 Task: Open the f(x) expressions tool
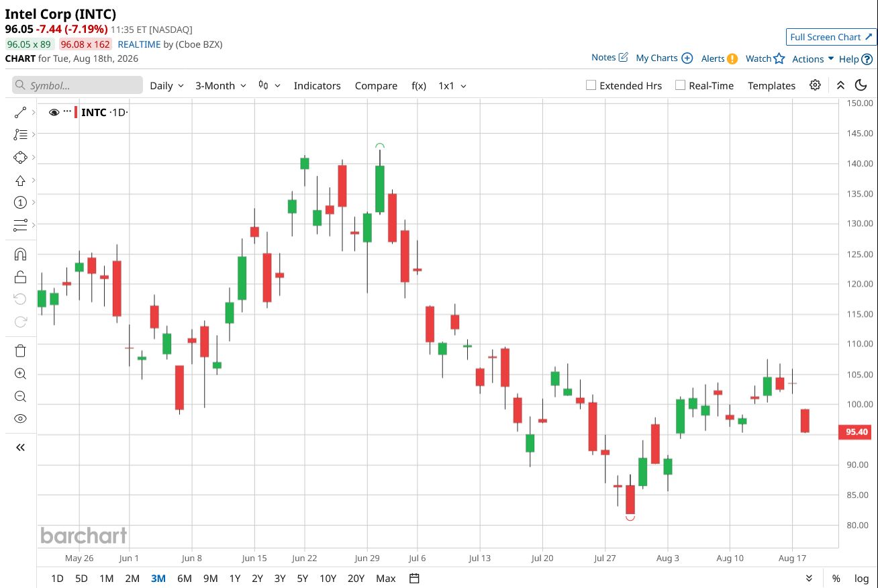[419, 86]
